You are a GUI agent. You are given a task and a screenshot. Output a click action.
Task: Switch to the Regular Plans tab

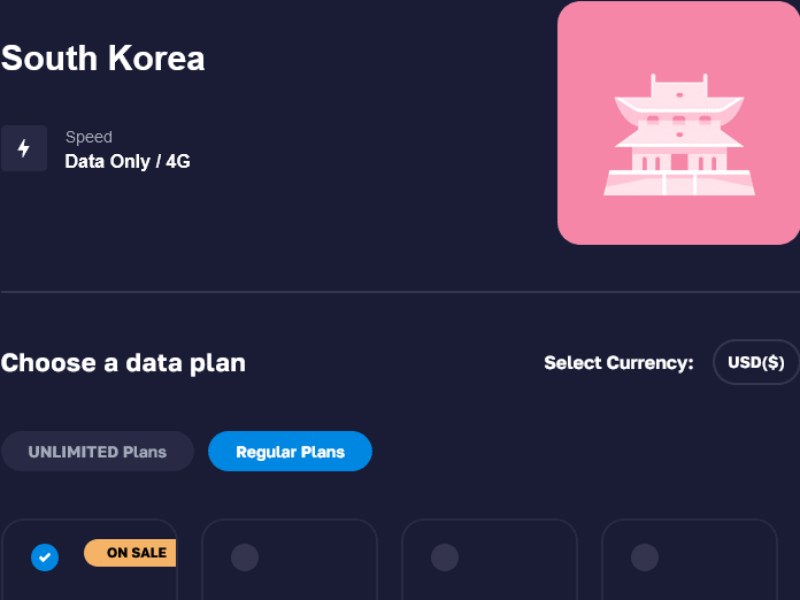[290, 452]
